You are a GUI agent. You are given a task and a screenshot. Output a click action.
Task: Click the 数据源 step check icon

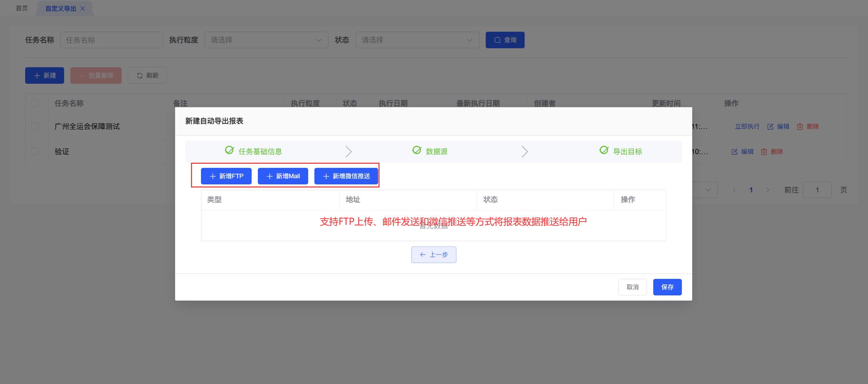click(x=417, y=150)
